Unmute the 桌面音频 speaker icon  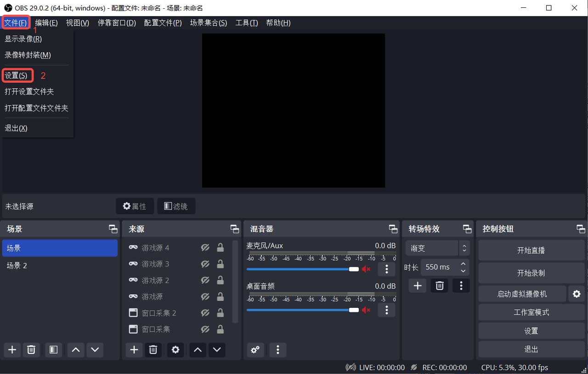pos(366,310)
